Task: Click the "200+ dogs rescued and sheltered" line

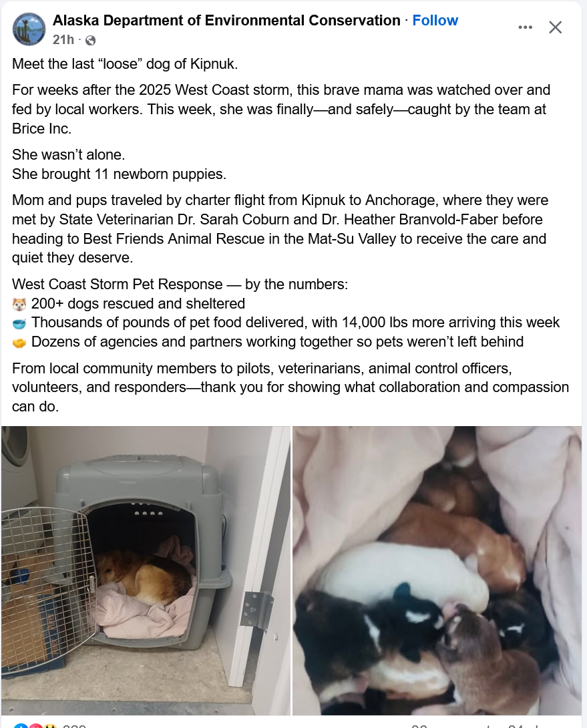Action: click(x=138, y=304)
